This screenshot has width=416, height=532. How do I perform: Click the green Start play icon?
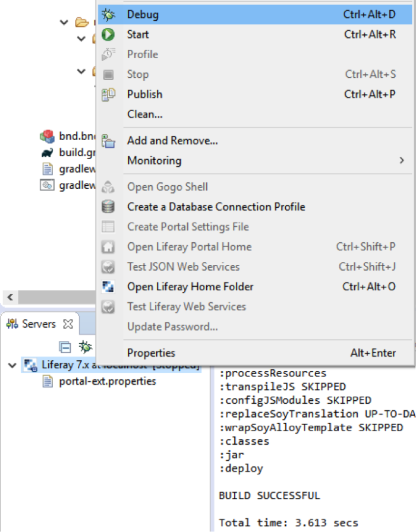point(108,34)
